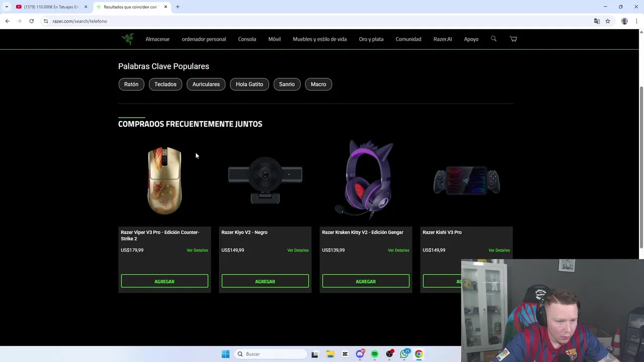Open the Apoyo menu
Viewport: 644px width, 362px height.
[x=471, y=39]
